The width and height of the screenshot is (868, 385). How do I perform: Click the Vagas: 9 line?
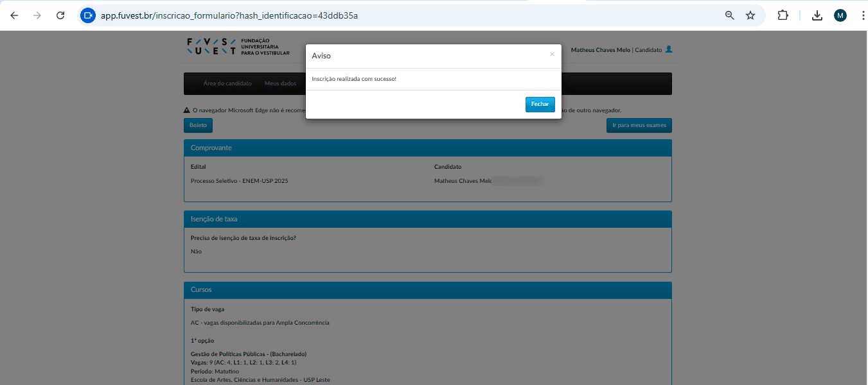[x=244, y=363]
